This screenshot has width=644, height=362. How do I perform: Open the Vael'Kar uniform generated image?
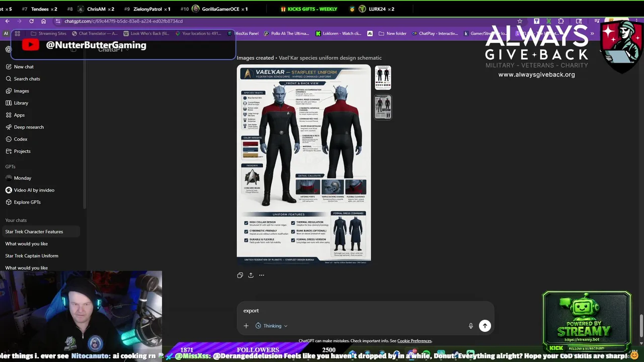pyautogui.click(x=304, y=164)
